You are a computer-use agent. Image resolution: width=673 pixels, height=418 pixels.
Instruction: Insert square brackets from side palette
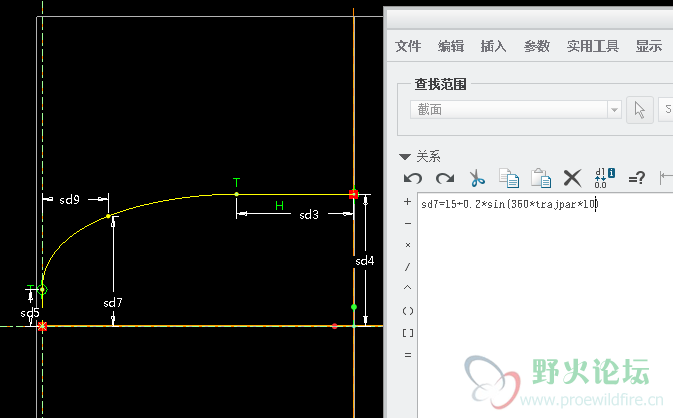click(408, 333)
